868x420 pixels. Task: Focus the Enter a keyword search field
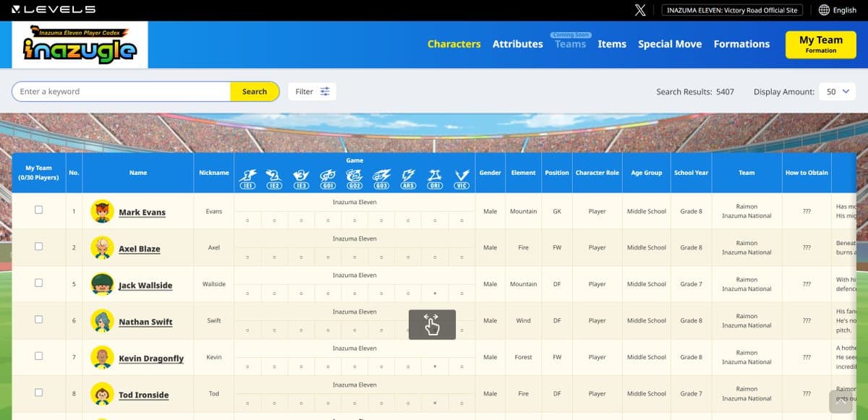coord(122,92)
